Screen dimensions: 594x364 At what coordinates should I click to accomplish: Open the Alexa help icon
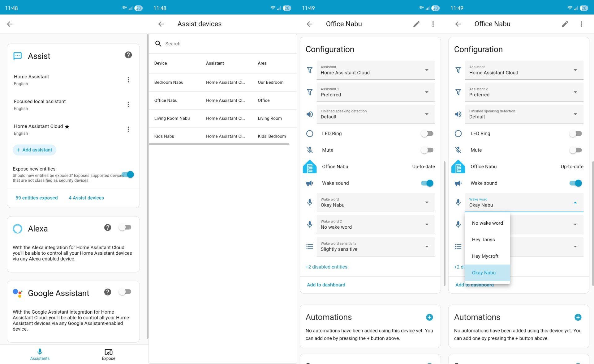[107, 227]
